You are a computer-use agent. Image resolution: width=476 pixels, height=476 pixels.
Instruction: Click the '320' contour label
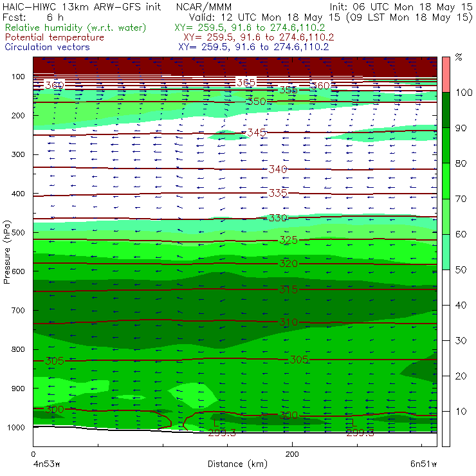pos(288,263)
